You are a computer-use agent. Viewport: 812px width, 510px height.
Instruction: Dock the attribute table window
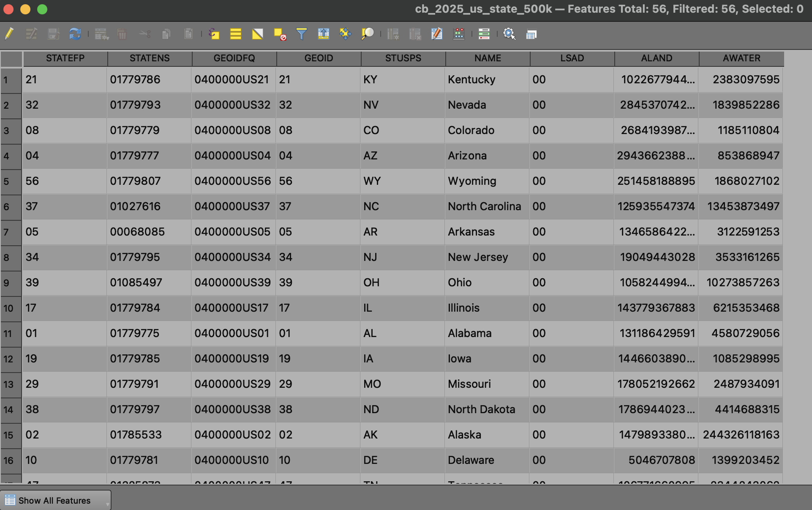(x=531, y=34)
